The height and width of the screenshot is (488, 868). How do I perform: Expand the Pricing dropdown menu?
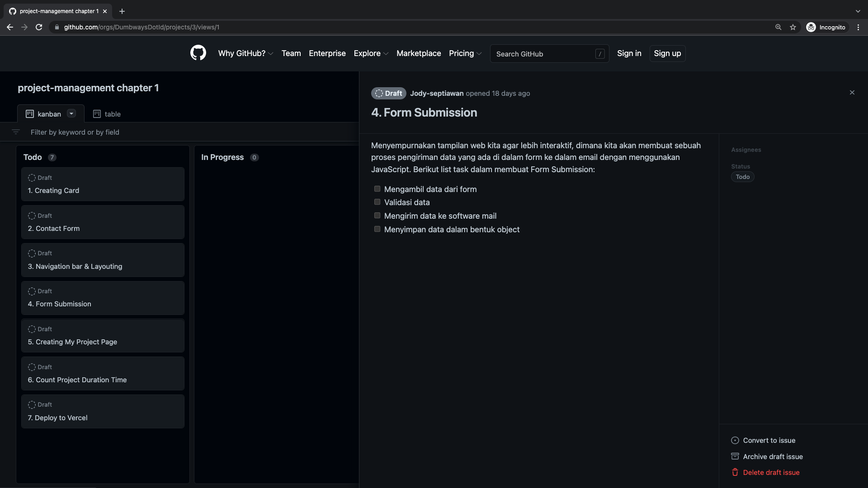pos(465,53)
